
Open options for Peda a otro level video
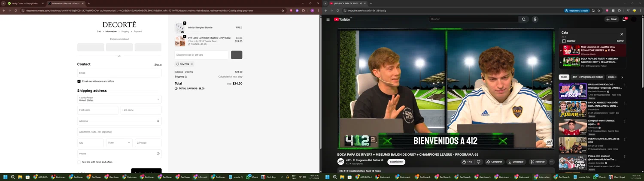coord(625,157)
